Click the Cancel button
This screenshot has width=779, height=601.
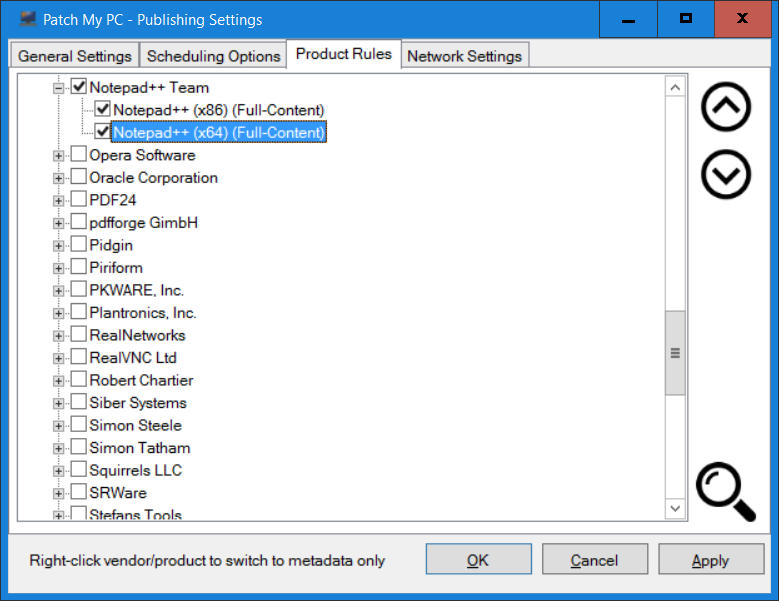(x=595, y=559)
